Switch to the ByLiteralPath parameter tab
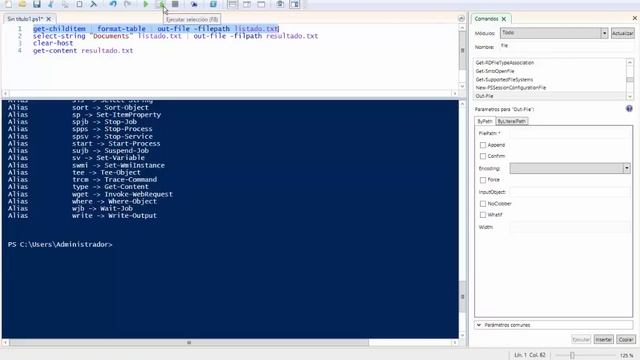 512,121
